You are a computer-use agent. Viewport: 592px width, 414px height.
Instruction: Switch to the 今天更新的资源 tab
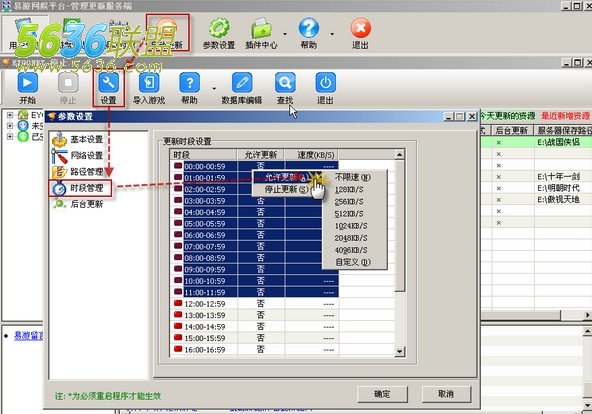[508, 116]
